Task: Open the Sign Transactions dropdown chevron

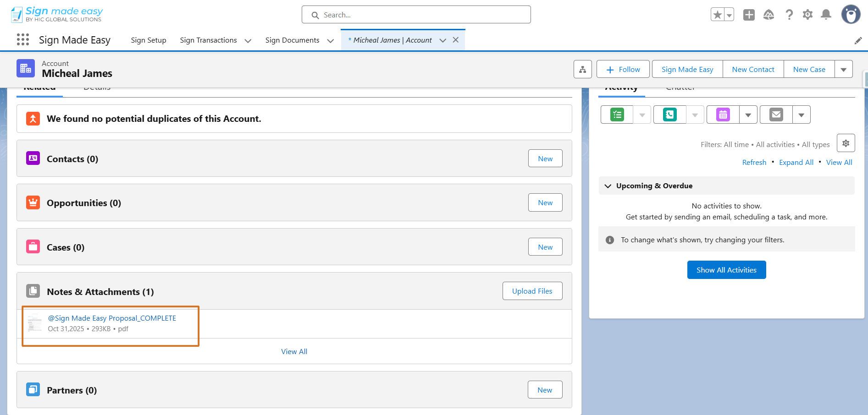Action: (248, 41)
